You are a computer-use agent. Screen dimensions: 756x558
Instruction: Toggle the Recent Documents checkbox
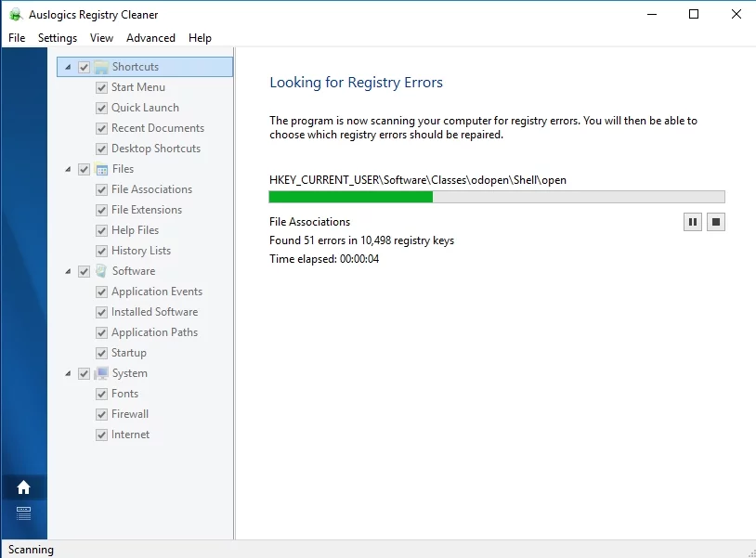tap(101, 129)
